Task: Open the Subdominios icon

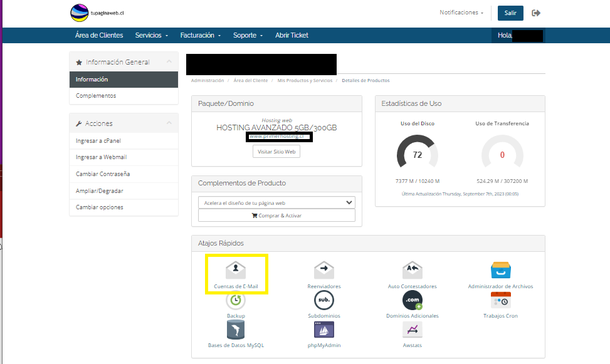Action: (324, 301)
